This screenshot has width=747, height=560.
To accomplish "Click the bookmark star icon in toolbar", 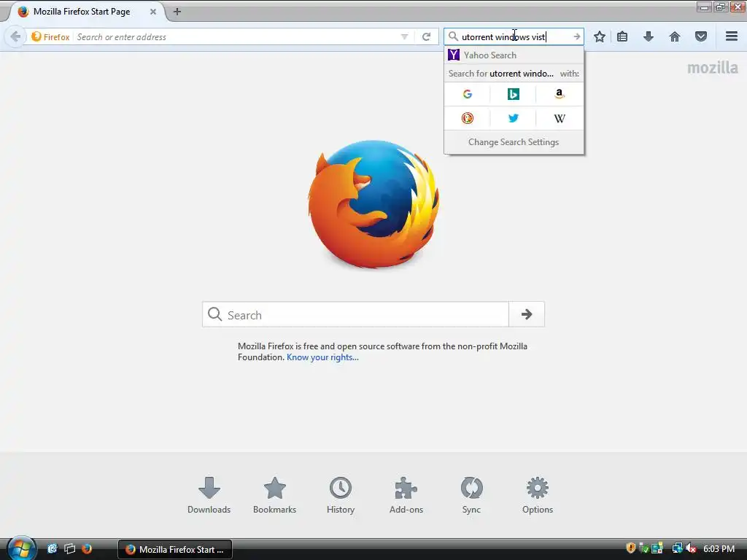I will [600, 36].
